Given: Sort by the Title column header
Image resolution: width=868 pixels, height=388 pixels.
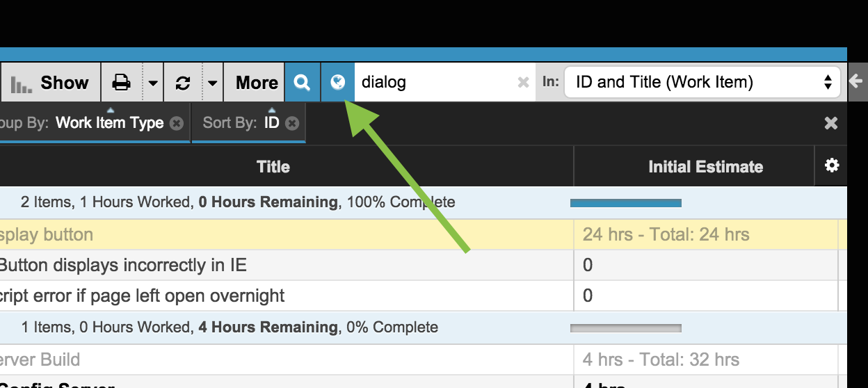Looking at the screenshot, I should point(273,166).
